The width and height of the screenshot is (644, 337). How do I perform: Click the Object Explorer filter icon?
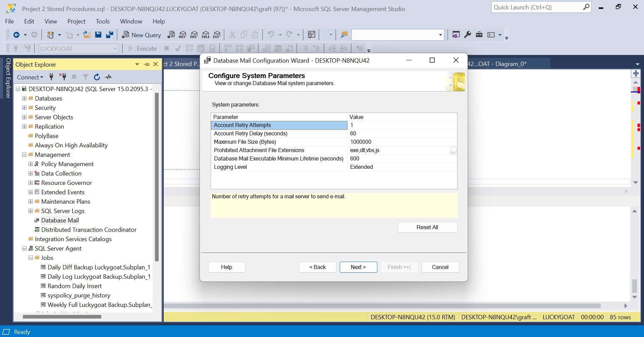pyautogui.click(x=86, y=77)
